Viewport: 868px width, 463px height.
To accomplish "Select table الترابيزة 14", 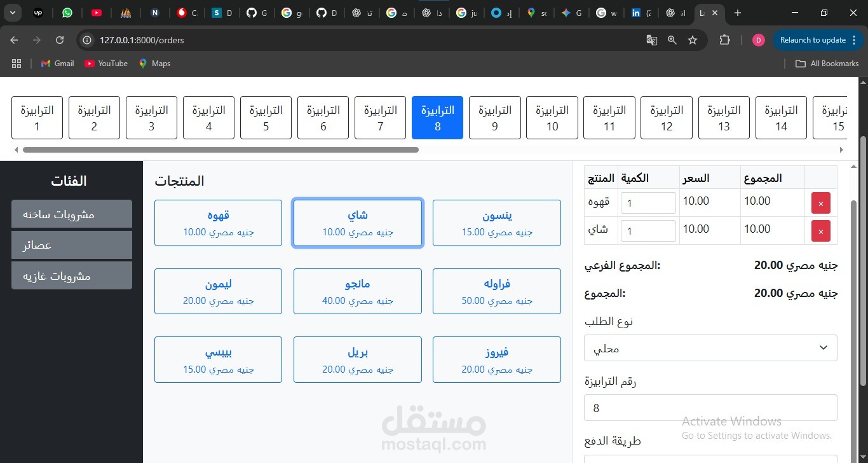I will (x=781, y=118).
